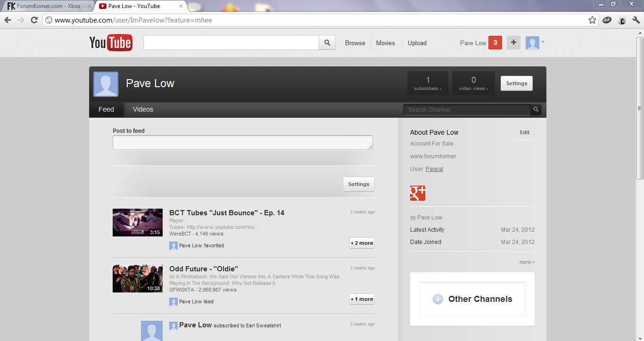Click the extension icon beside Ask

pyautogui.click(x=622, y=20)
